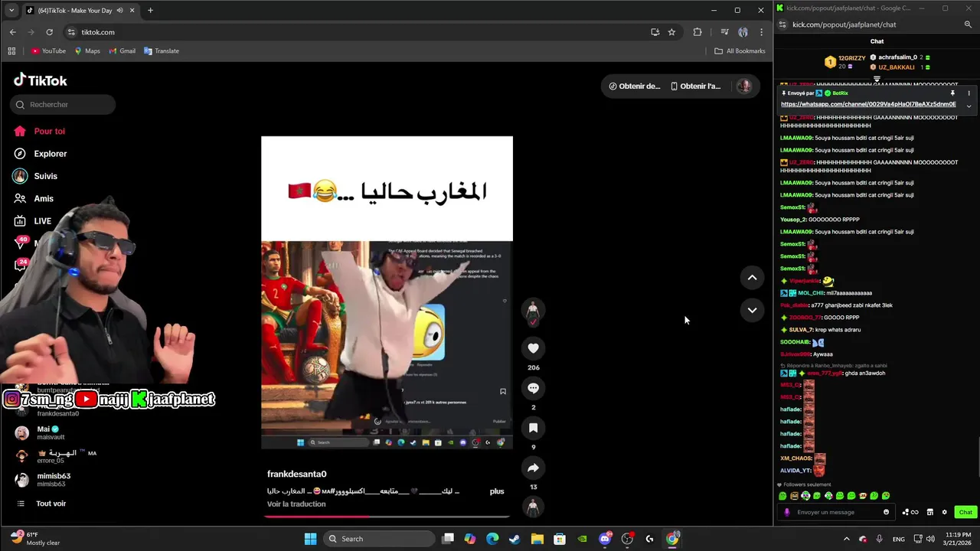980x551 pixels.
Task: Open the video's comments bubble
Action: coord(534,388)
